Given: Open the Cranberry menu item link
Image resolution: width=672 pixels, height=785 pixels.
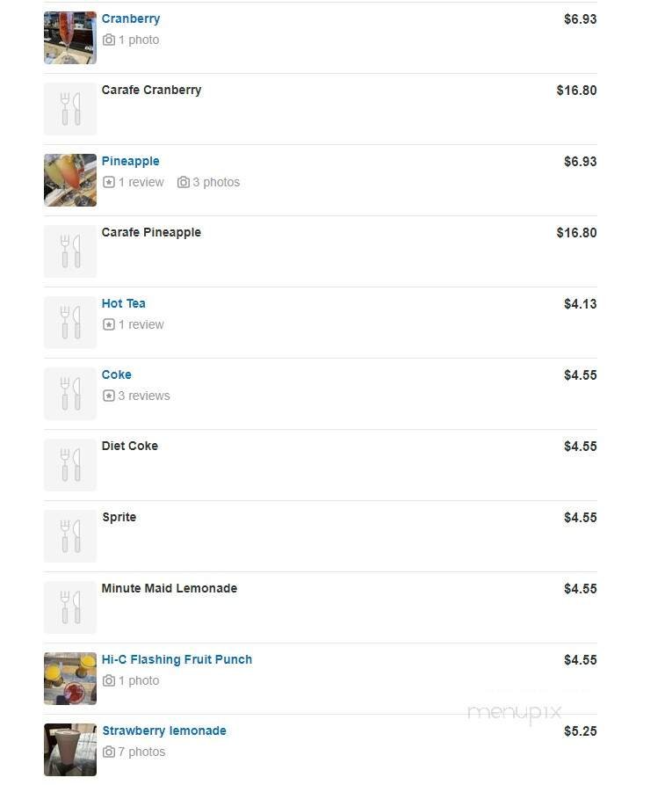Looking at the screenshot, I should click(131, 18).
